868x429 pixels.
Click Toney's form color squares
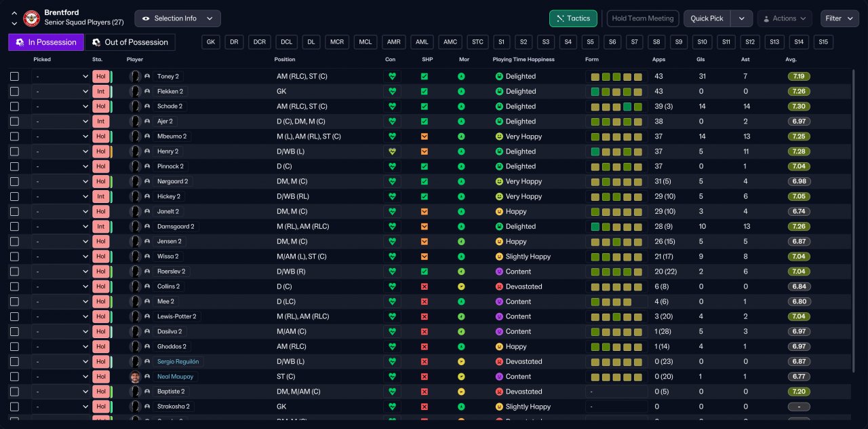[x=616, y=77]
